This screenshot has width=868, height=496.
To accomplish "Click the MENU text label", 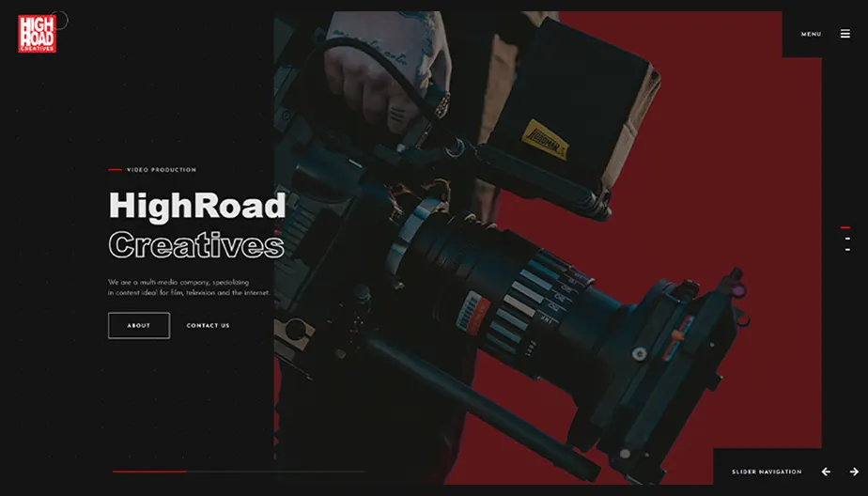I will coord(811,34).
